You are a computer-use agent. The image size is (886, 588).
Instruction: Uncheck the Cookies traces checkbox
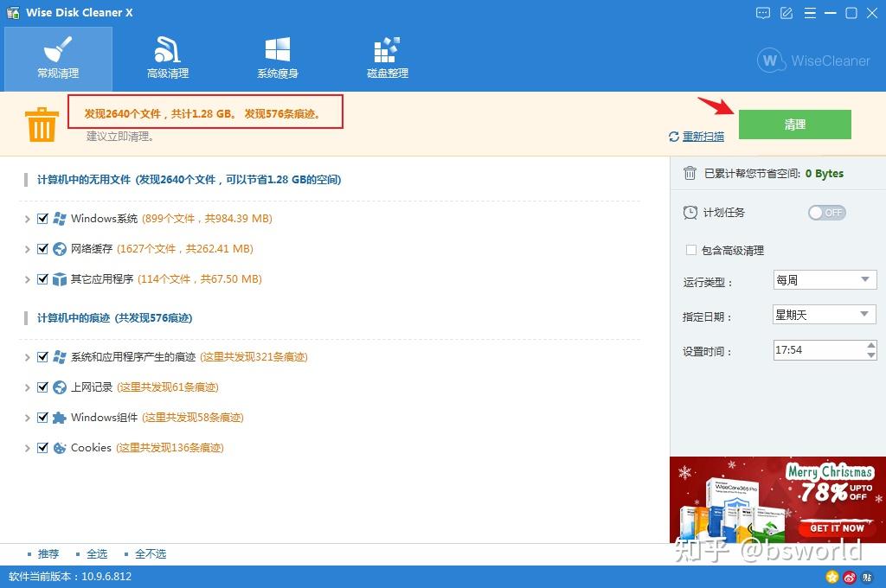tap(42, 447)
